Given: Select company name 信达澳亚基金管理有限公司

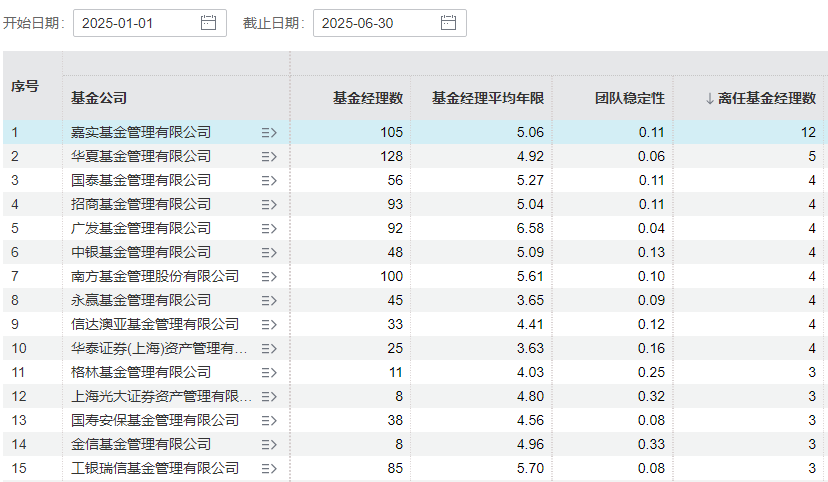Looking at the screenshot, I should (x=155, y=324).
